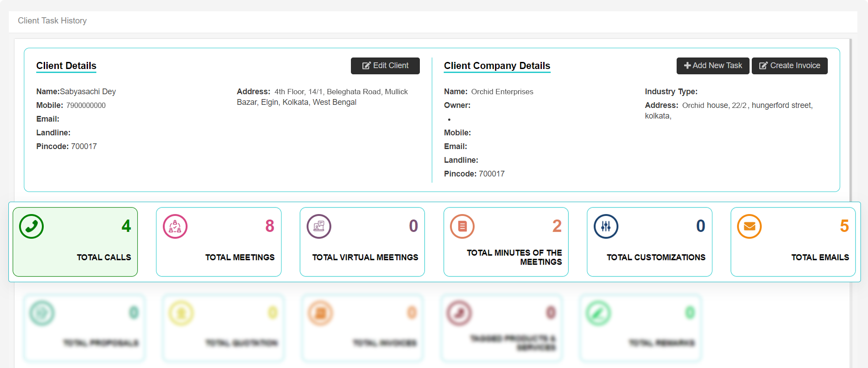Open Total Virtual Meetings label

point(365,257)
